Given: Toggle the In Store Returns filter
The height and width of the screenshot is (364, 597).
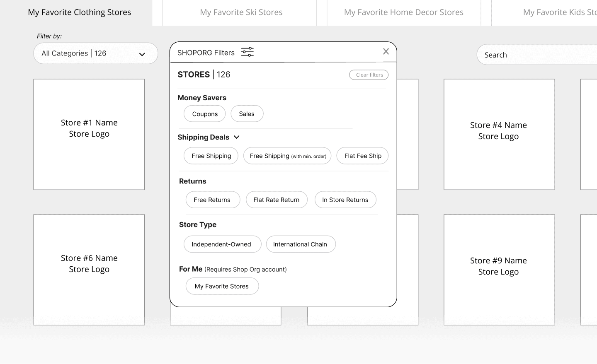Looking at the screenshot, I should tap(345, 200).
